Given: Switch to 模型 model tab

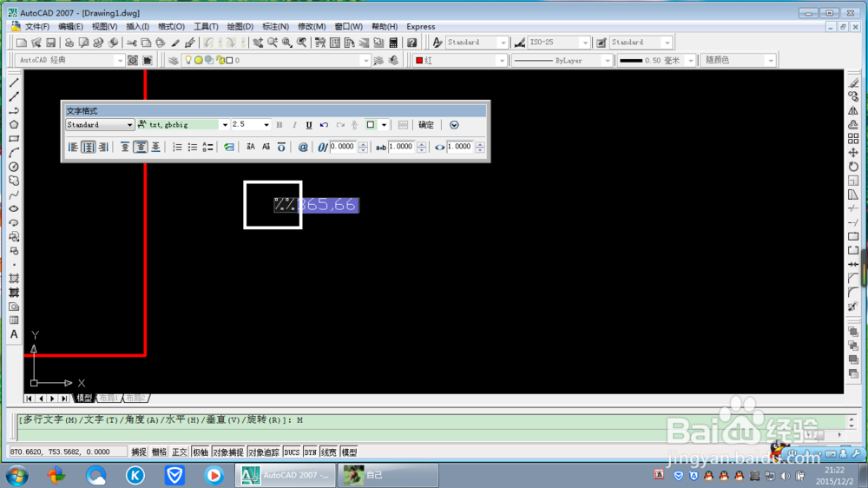Looking at the screenshot, I should click(x=84, y=398).
